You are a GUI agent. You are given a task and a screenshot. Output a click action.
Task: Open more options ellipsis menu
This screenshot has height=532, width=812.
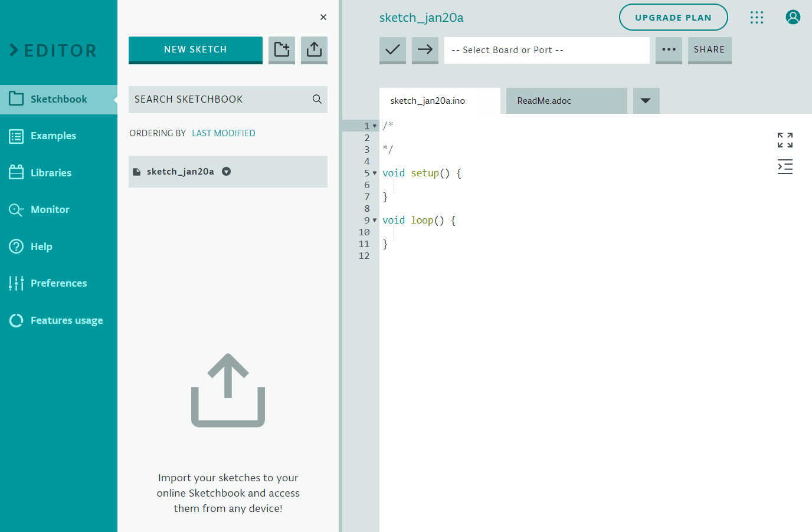[x=669, y=50]
